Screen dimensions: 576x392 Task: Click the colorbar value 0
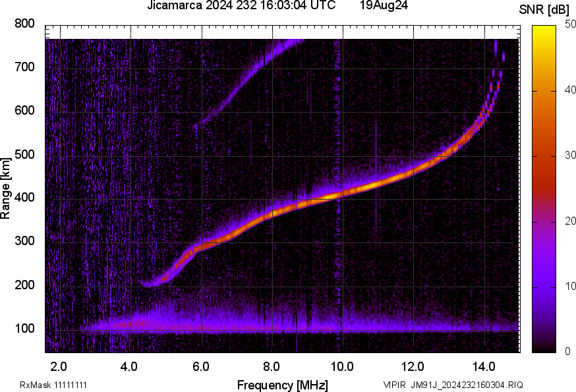pos(568,352)
